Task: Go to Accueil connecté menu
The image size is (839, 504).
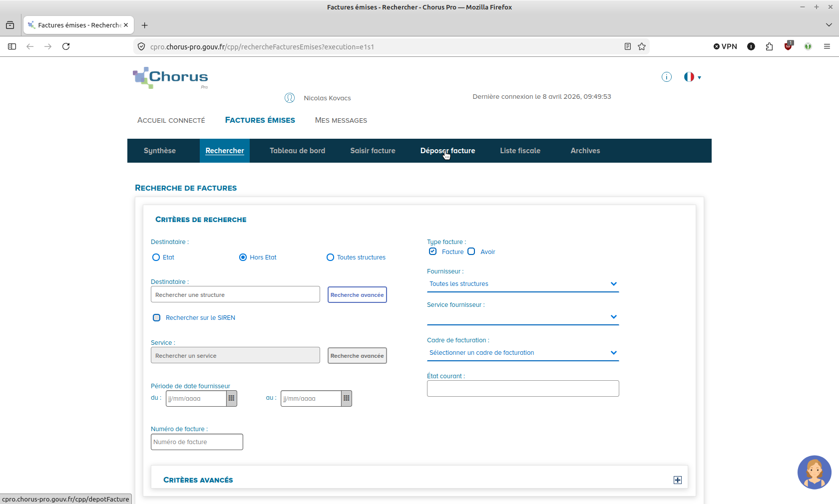Action: pos(171,120)
